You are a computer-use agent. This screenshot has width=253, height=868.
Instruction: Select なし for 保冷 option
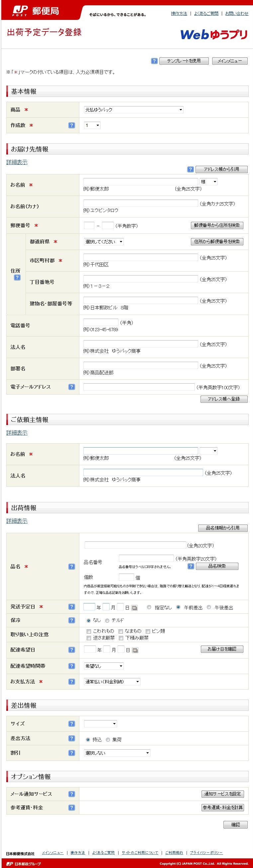(x=89, y=620)
